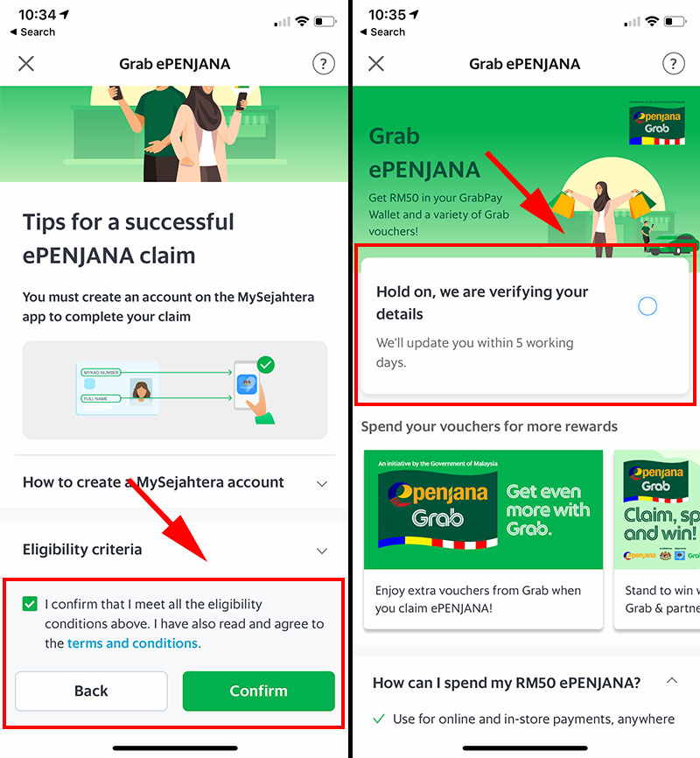Toggle the eligibility confirmation checkbox

[30, 604]
